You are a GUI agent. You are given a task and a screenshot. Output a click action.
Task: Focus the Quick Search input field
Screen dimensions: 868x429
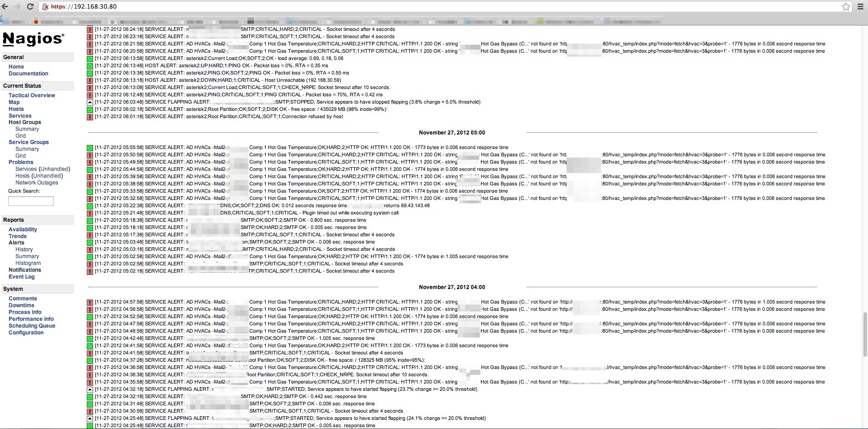31,201
